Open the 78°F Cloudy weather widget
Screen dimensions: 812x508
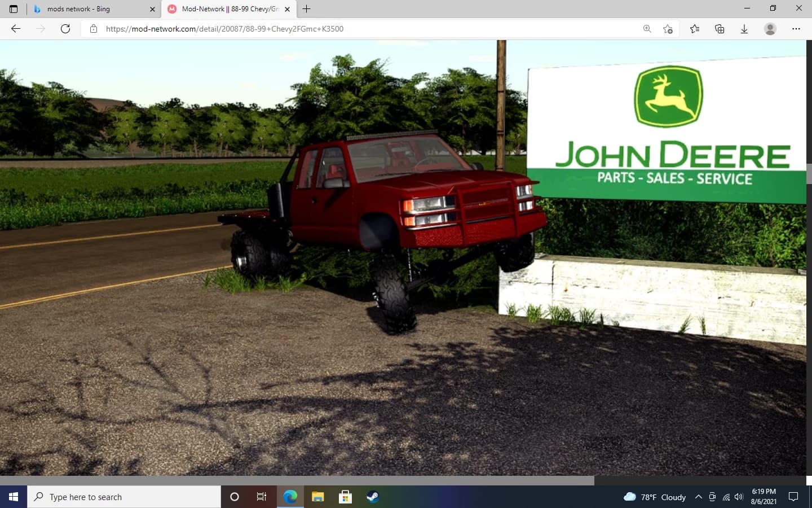pos(655,497)
